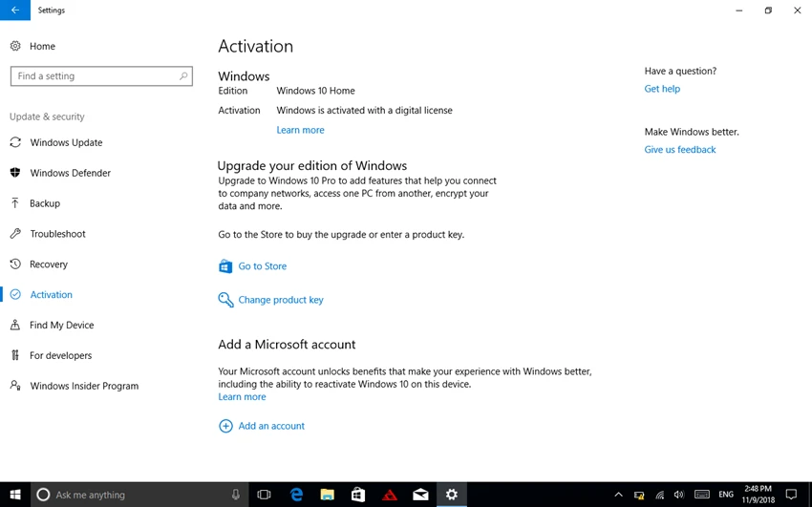Click Learn more under Add a Microsoft account

click(242, 397)
